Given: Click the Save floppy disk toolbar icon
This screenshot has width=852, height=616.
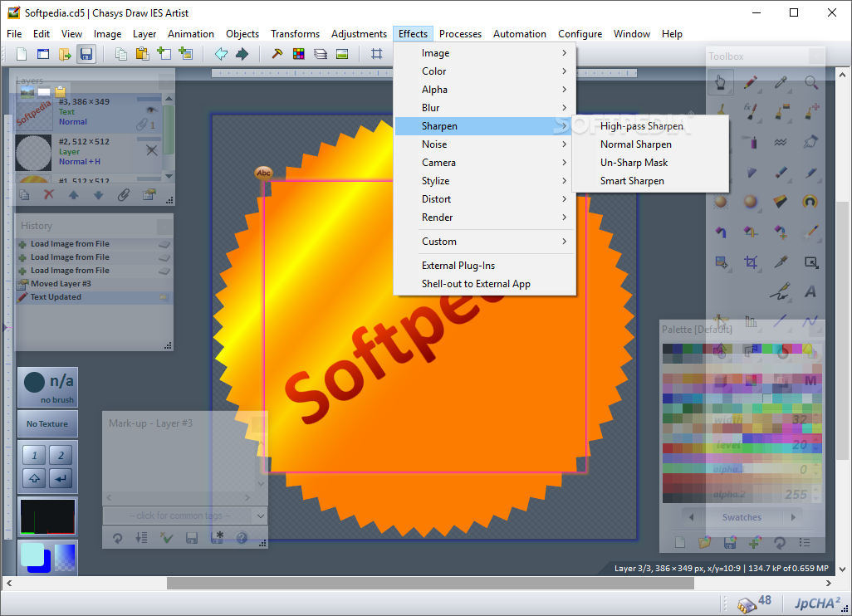Looking at the screenshot, I should [x=86, y=54].
